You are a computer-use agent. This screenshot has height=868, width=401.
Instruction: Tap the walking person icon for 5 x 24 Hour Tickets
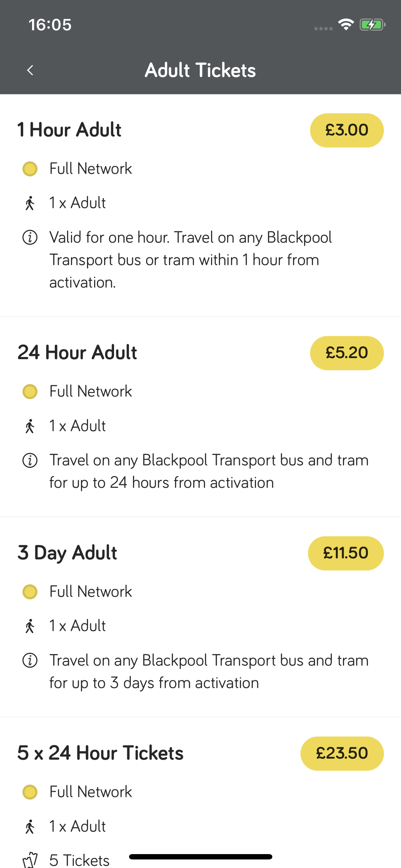30,827
